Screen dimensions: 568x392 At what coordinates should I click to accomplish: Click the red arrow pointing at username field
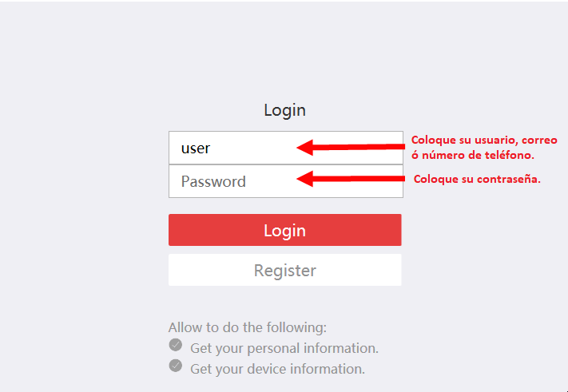351,147
